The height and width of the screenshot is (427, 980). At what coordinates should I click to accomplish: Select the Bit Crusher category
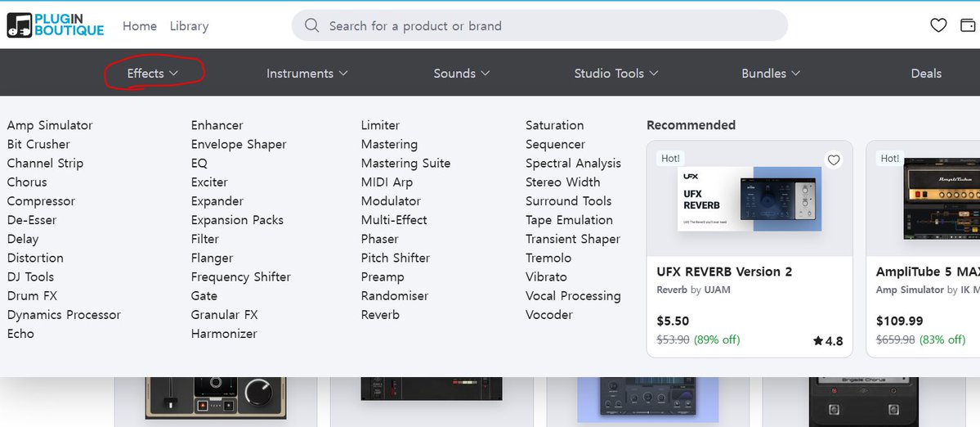[38, 144]
